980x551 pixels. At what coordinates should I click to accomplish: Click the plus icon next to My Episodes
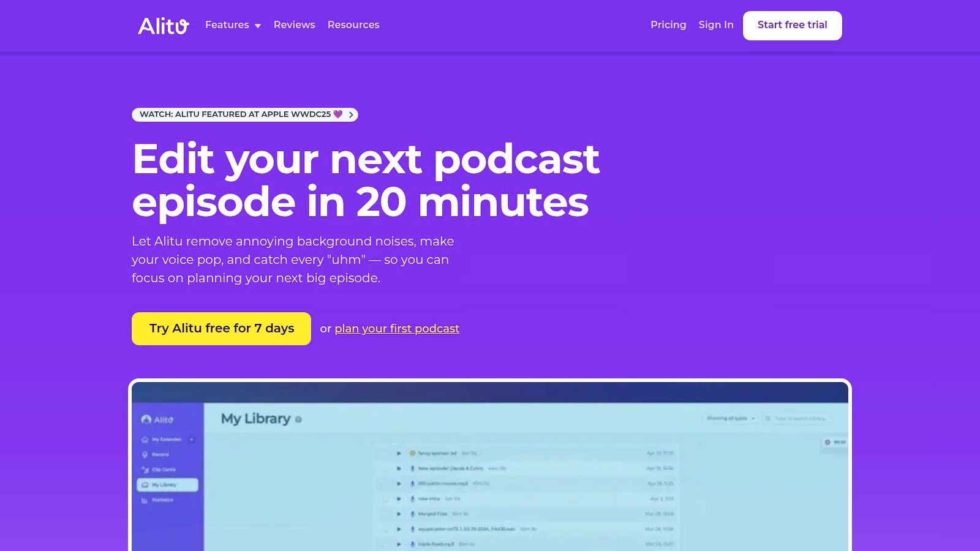click(x=191, y=439)
